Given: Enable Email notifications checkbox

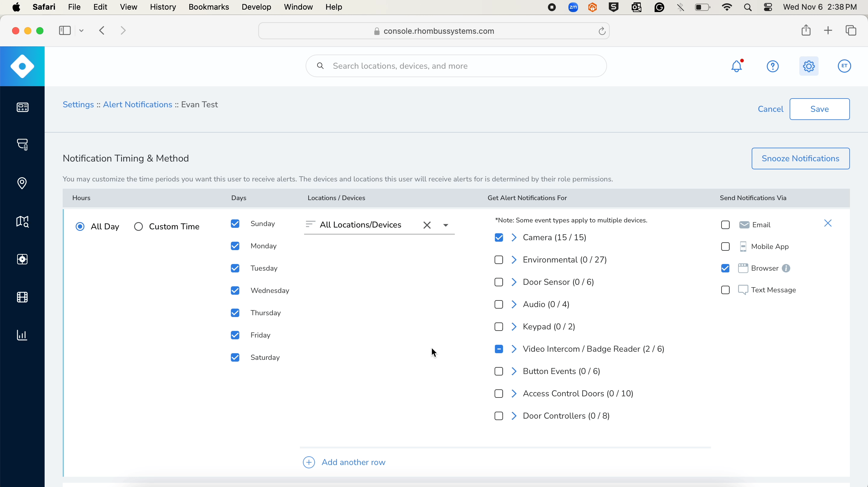Looking at the screenshot, I should pos(725,225).
